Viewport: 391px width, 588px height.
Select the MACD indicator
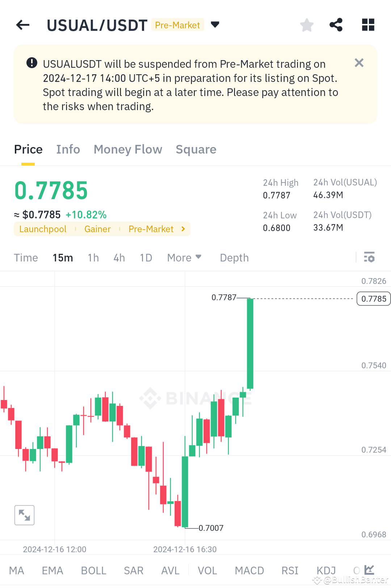click(249, 570)
